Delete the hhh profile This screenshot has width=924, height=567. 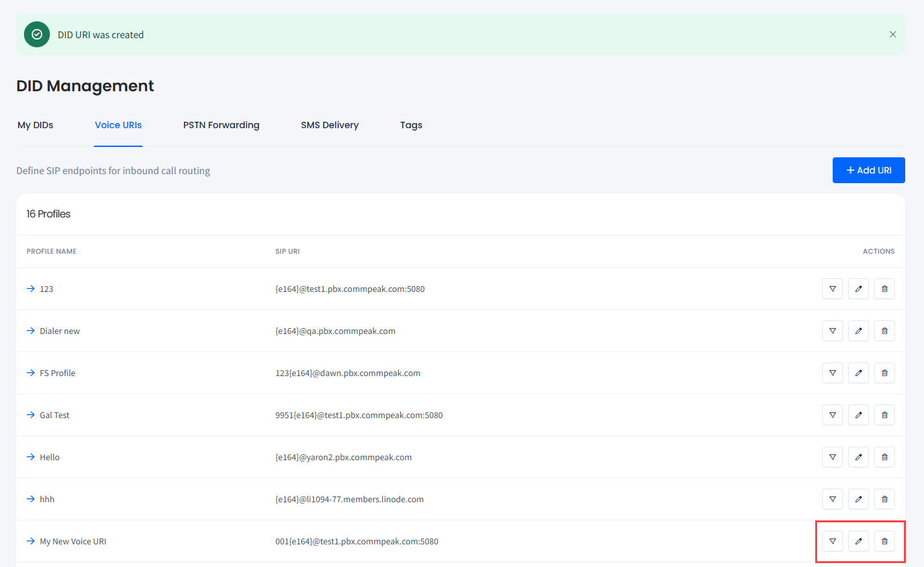[x=885, y=499]
